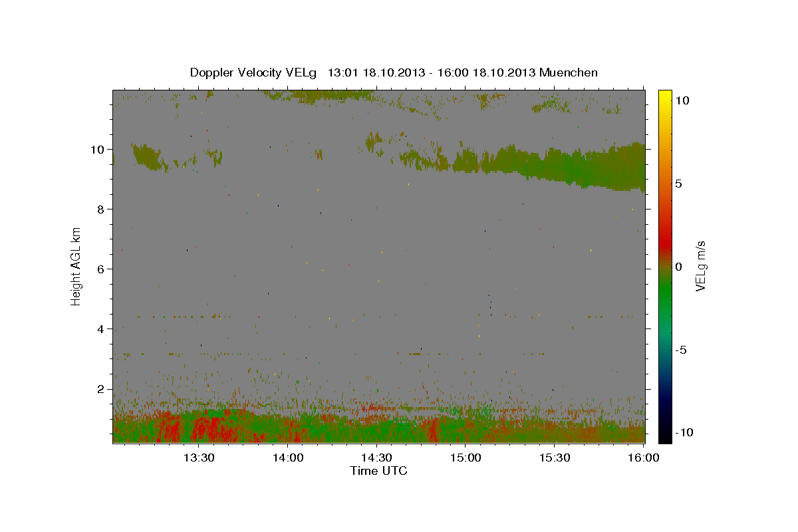Viewport: 798px width, 532px height.
Task: Click the 14:30 time tick label
Action: pos(376,458)
